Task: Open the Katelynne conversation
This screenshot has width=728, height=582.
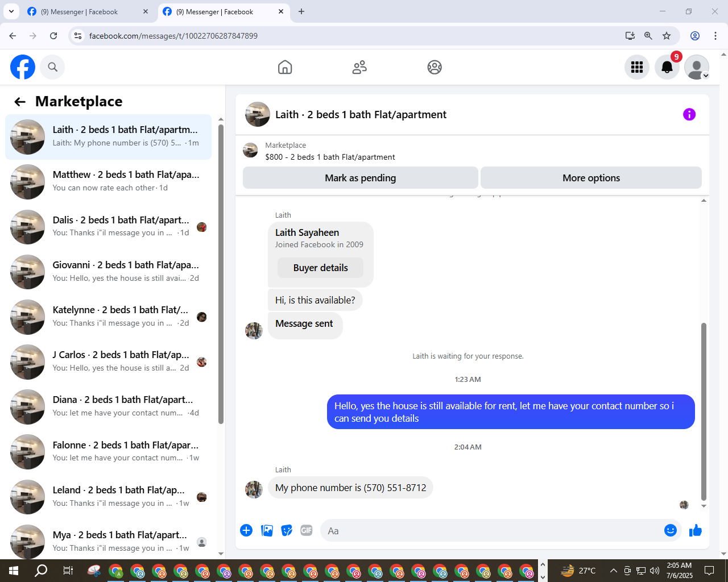Action: pyautogui.click(x=108, y=317)
